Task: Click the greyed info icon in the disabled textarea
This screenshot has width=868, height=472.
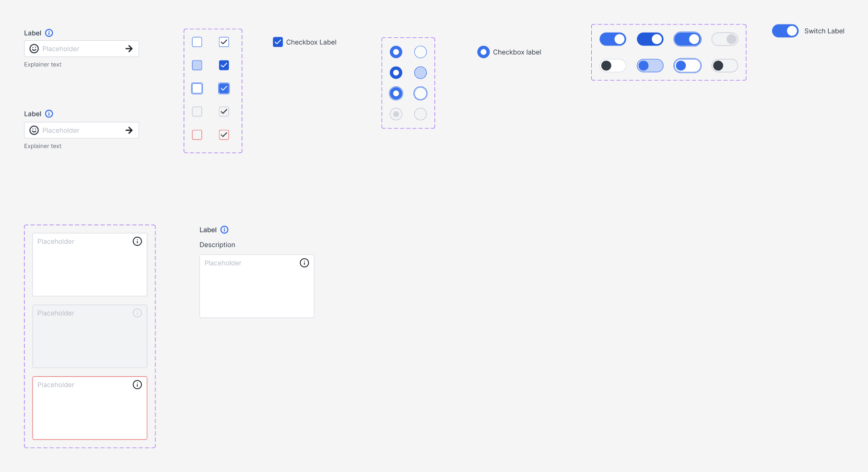Action: (x=137, y=313)
